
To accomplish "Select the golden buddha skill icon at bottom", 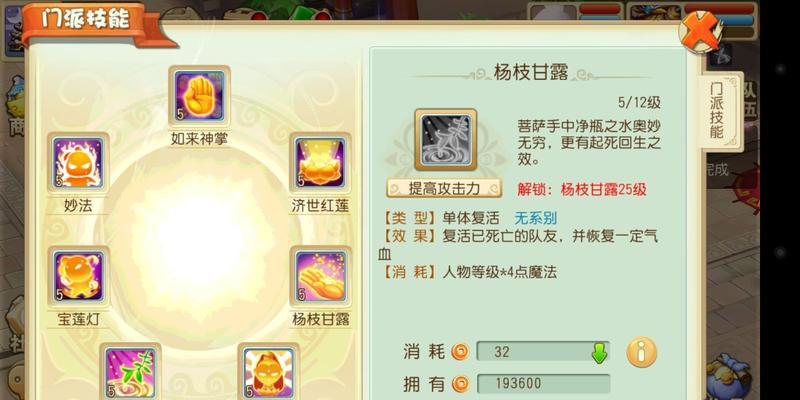I will tap(268, 372).
